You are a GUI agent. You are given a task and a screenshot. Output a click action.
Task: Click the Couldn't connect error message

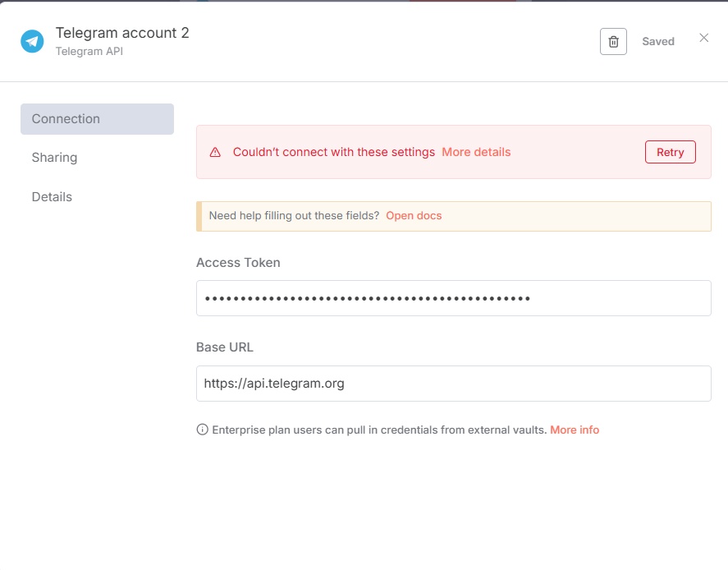click(334, 152)
